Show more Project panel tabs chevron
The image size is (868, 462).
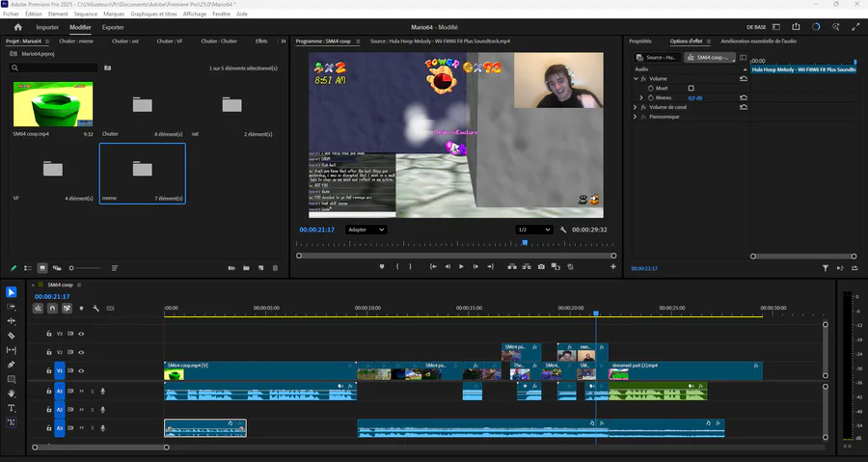tap(284, 41)
